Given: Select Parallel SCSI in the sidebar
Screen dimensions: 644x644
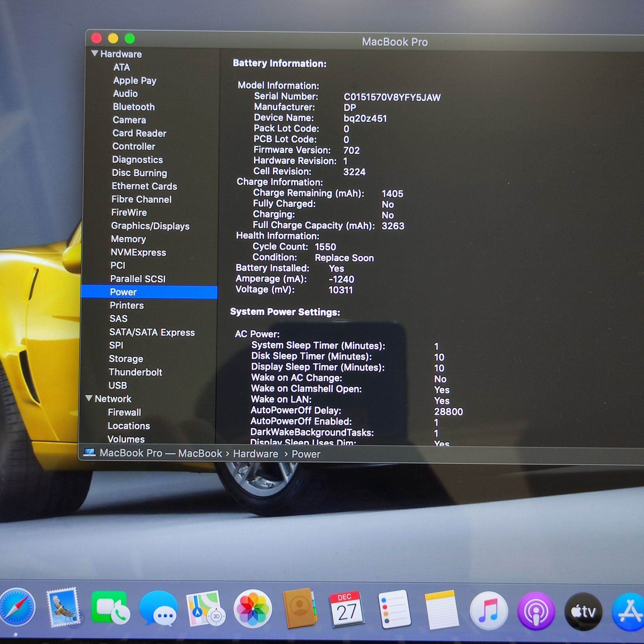Looking at the screenshot, I should click(138, 279).
